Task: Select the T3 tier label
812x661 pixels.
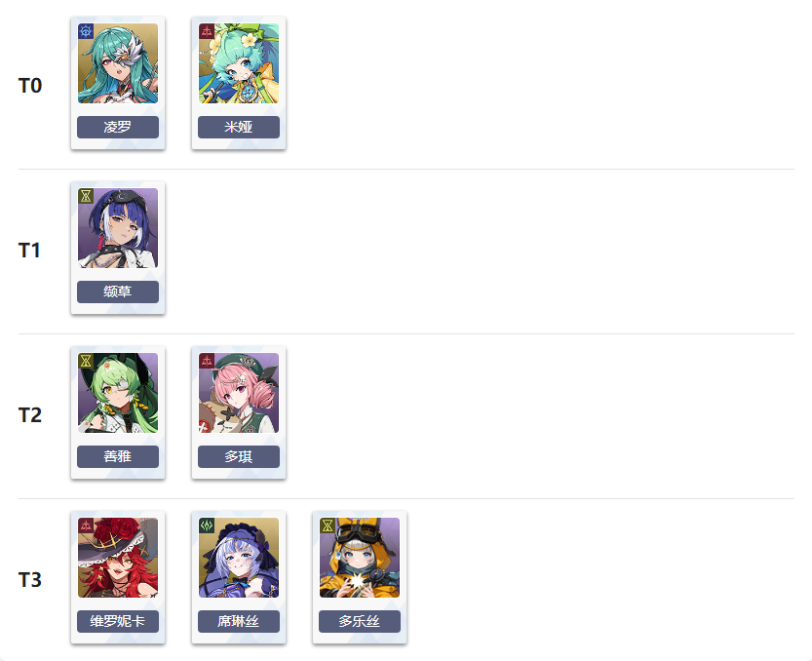Action: (x=30, y=580)
